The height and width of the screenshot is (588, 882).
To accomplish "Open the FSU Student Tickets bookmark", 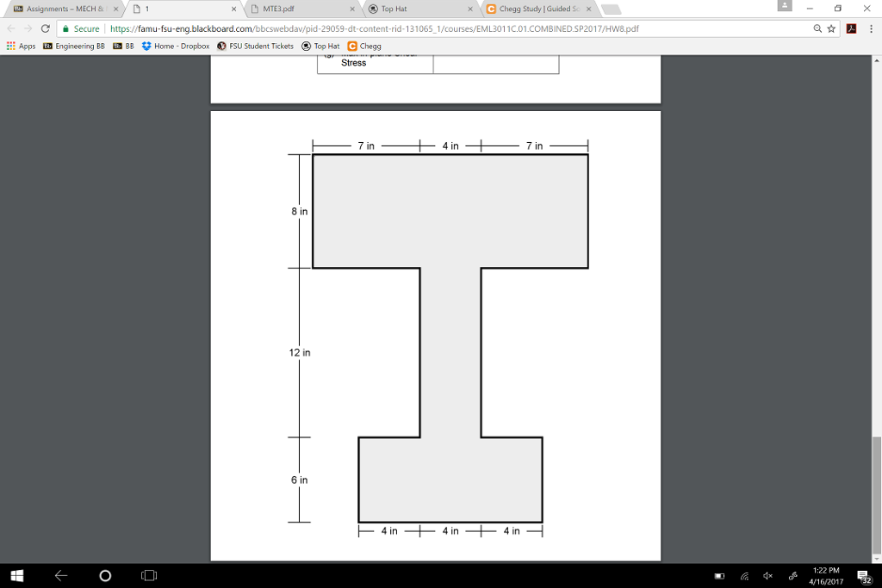I will click(256, 46).
